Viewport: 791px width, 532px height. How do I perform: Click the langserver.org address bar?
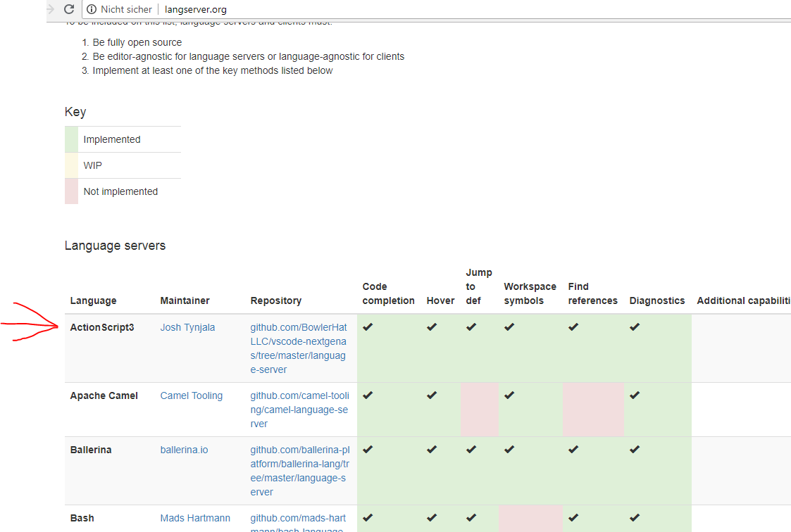(196, 9)
